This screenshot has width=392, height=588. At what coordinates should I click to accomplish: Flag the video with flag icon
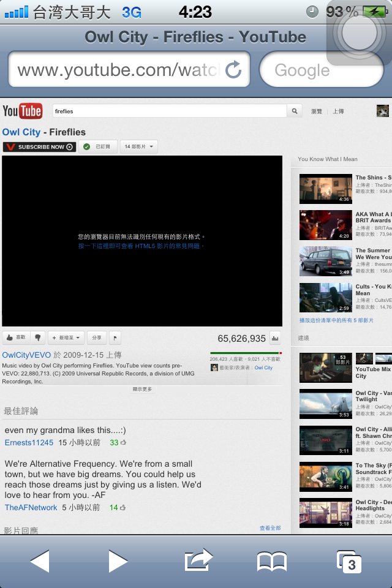pyautogui.click(x=115, y=337)
